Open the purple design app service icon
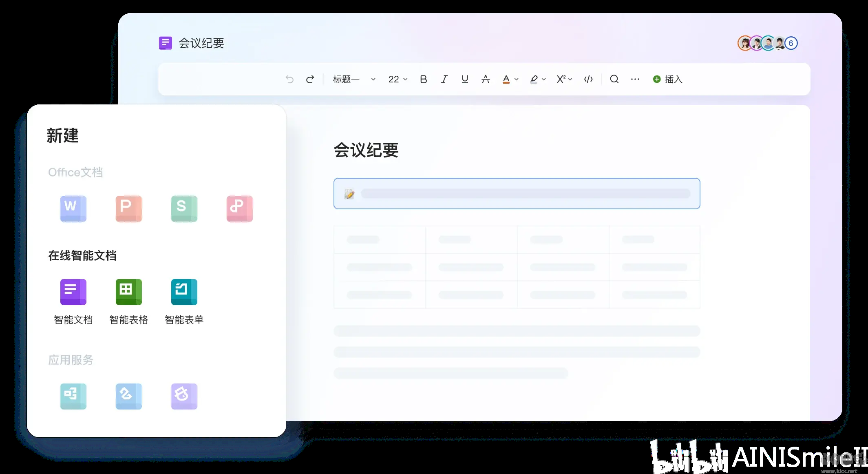The image size is (868, 474). (184, 396)
